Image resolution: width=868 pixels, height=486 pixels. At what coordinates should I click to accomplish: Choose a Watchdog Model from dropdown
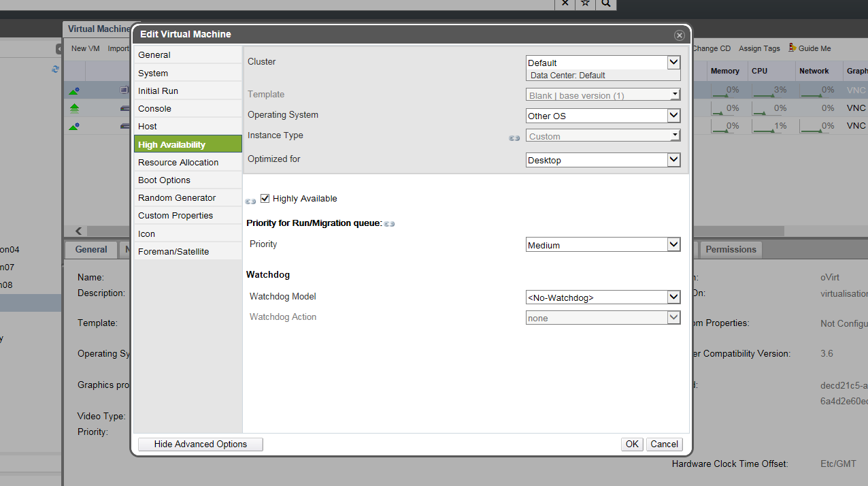click(x=603, y=297)
